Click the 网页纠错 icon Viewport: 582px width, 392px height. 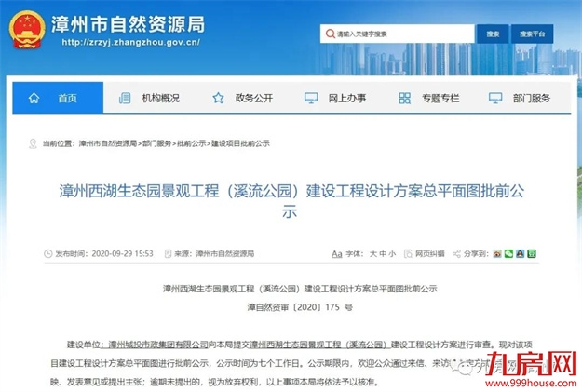click(408, 254)
